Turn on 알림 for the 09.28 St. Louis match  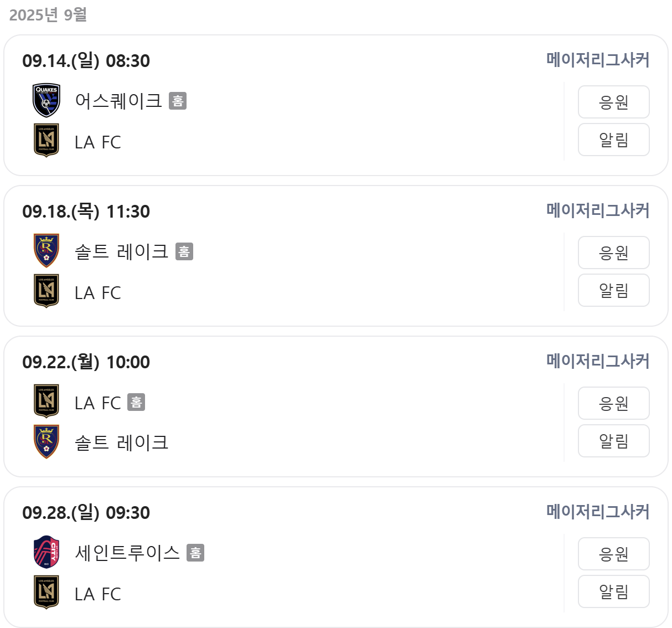pyautogui.click(x=613, y=591)
